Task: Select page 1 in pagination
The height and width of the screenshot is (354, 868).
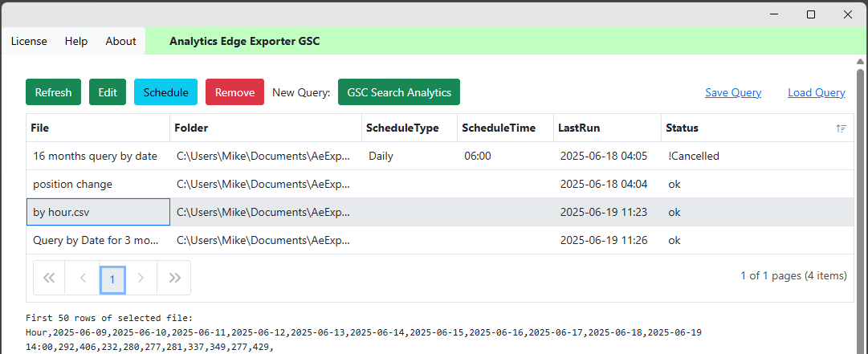Action: pos(112,279)
